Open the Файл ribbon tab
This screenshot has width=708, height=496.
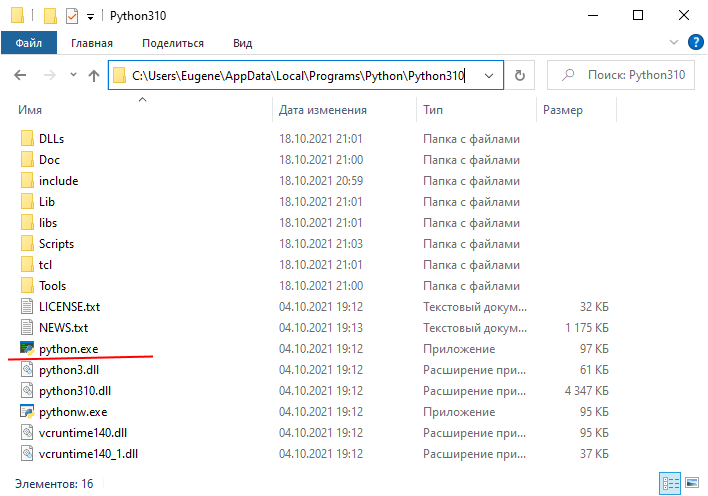pyautogui.click(x=29, y=43)
